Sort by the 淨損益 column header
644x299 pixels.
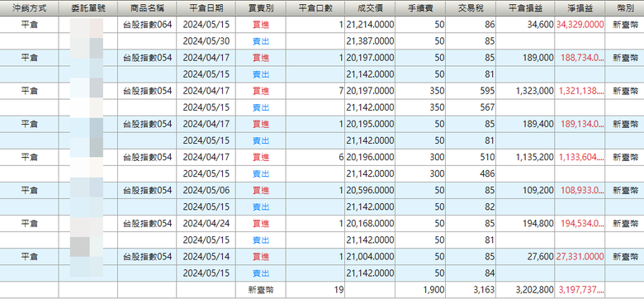pyautogui.click(x=580, y=7)
